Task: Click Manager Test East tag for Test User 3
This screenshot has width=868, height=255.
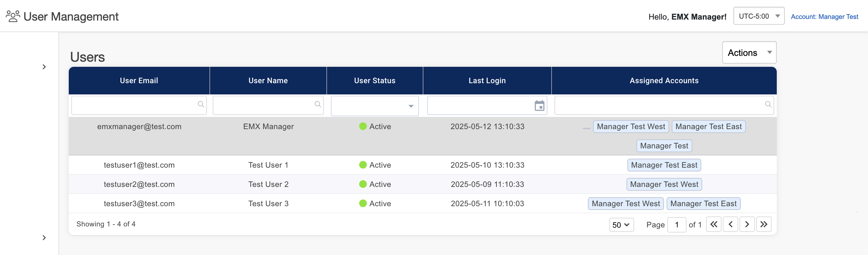Action: [703, 204]
